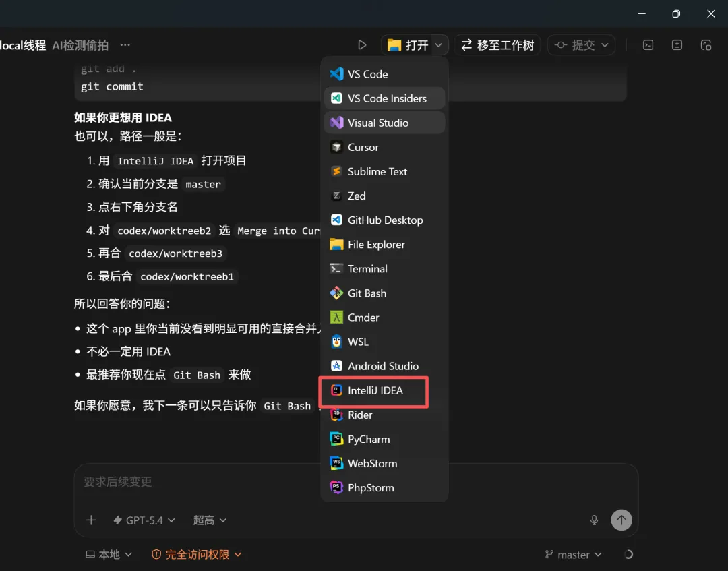Click the GitHub Desktop icon
This screenshot has height=571, width=728.
point(336,220)
